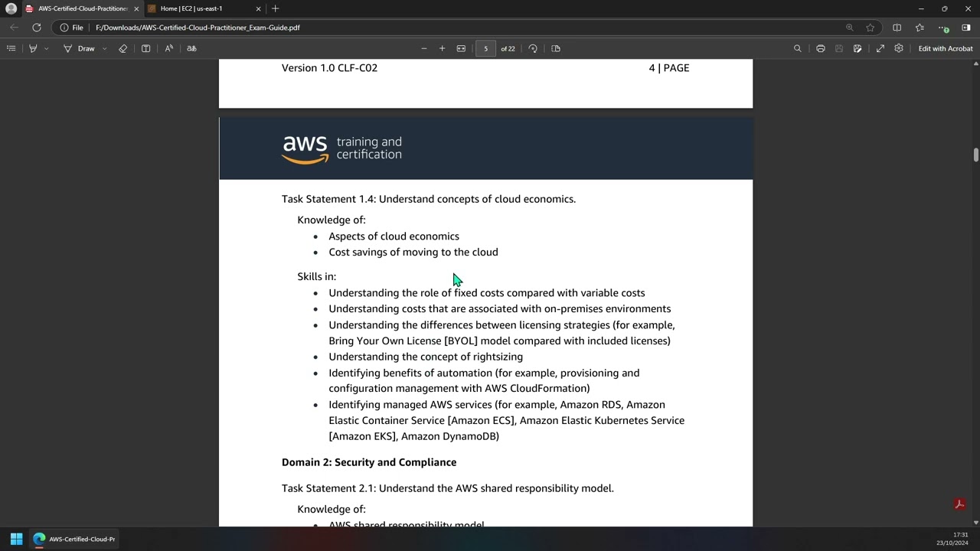Open the Page view options
980x551 pixels.
556,48
